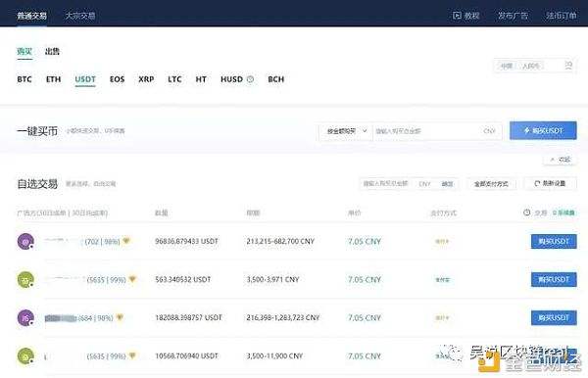The image size is (588, 378).
Task: Choose the BTC coin tab
Action: tap(24, 79)
